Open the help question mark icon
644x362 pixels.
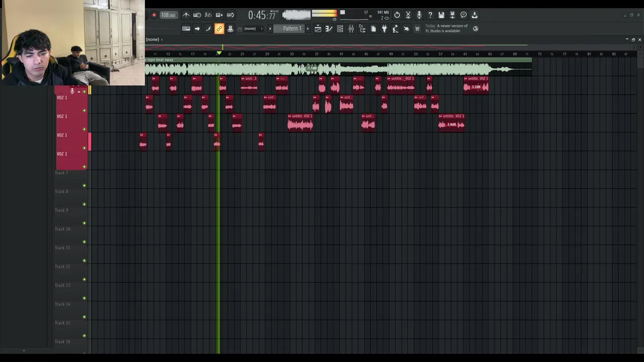pyautogui.click(x=430, y=15)
